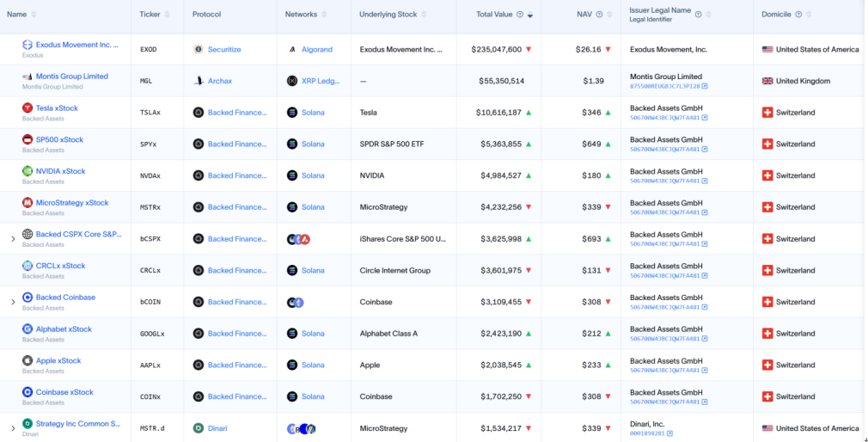Expand the Backed Coinbase row
Screen dimensions: 868x442
(13, 302)
